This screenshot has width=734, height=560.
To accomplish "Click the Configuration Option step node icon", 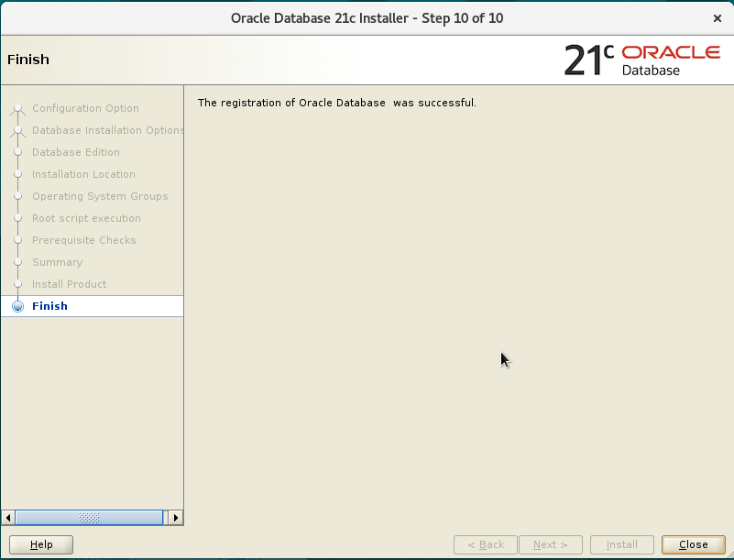I will pyautogui.click(x=17, y=108).
